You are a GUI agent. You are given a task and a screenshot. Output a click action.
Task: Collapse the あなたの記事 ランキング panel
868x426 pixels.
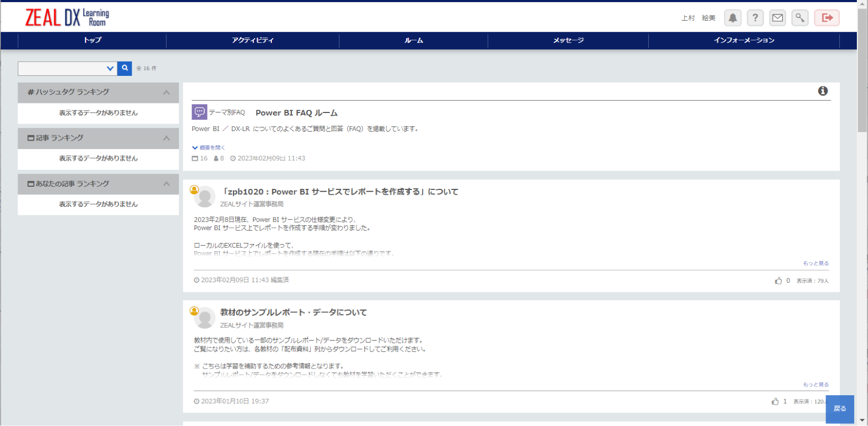[166, 184]
